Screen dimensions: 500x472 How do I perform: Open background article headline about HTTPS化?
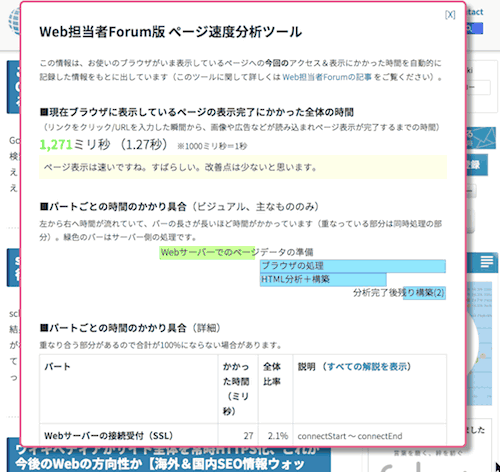coord(167,458)
